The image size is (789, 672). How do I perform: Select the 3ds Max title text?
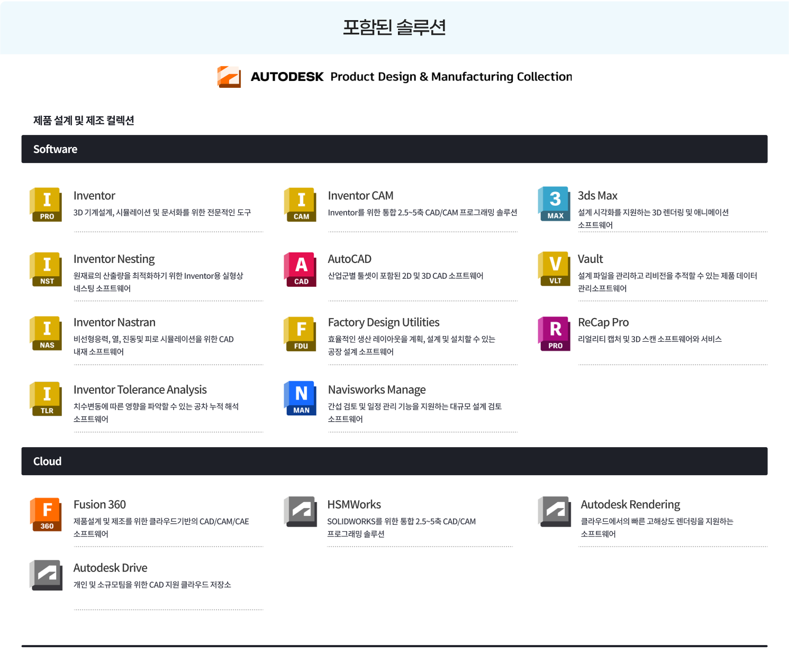[598, 196]
